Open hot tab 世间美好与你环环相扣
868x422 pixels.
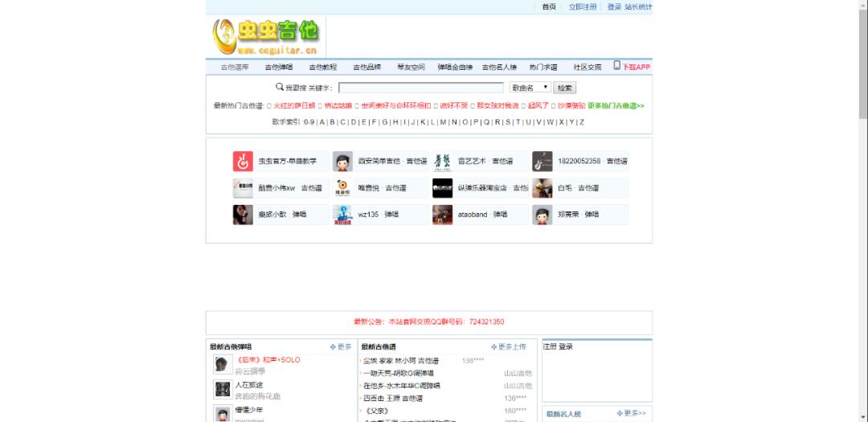(x=395, y=105)
